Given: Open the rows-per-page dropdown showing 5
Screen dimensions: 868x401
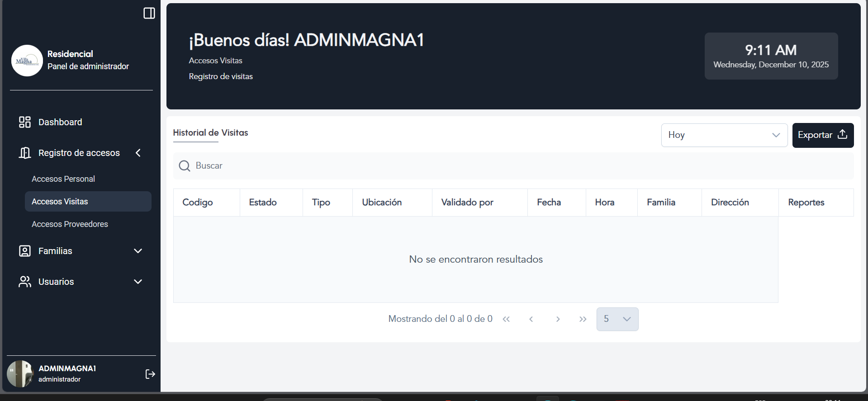Looking at the screenshot, I should [x=617, y=319].
